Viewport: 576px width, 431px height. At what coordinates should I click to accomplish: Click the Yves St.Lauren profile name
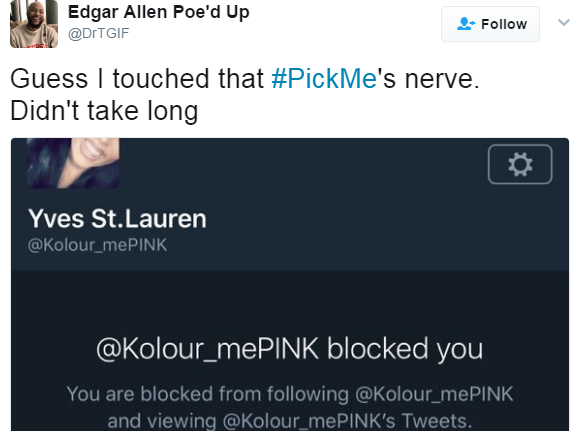[118, 219]
